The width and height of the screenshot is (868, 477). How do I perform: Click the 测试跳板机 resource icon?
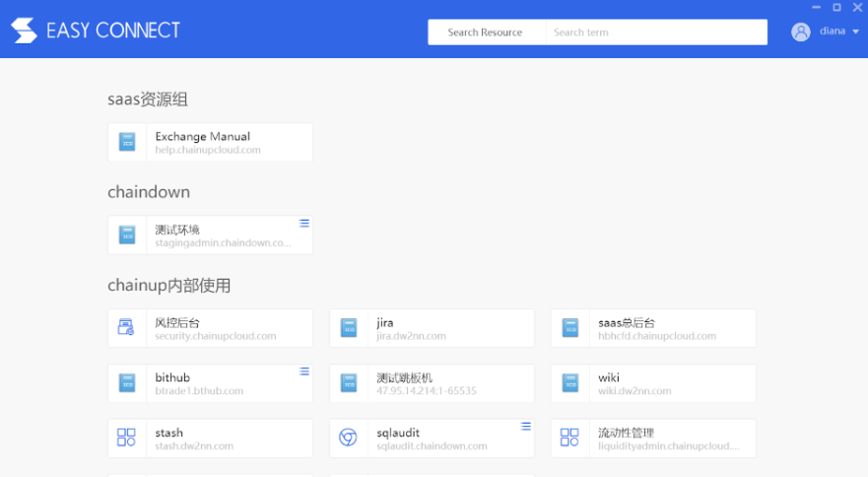click(x=349, y=382)
